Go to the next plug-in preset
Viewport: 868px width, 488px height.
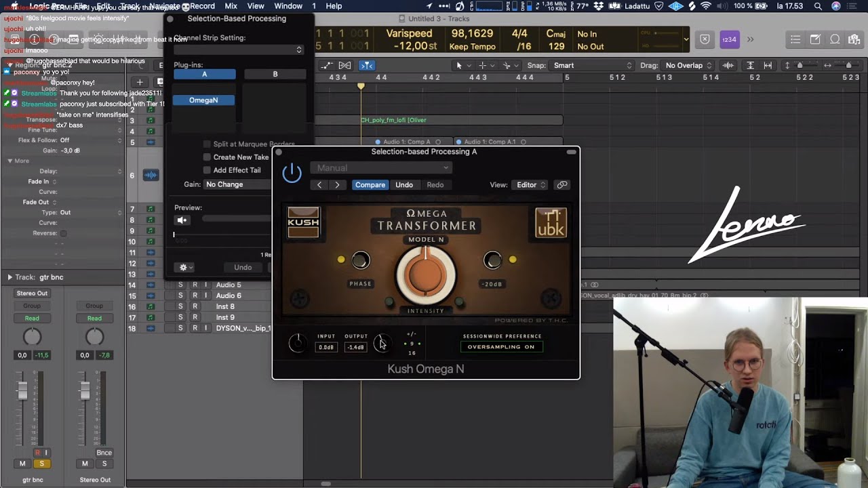(337, 184)
